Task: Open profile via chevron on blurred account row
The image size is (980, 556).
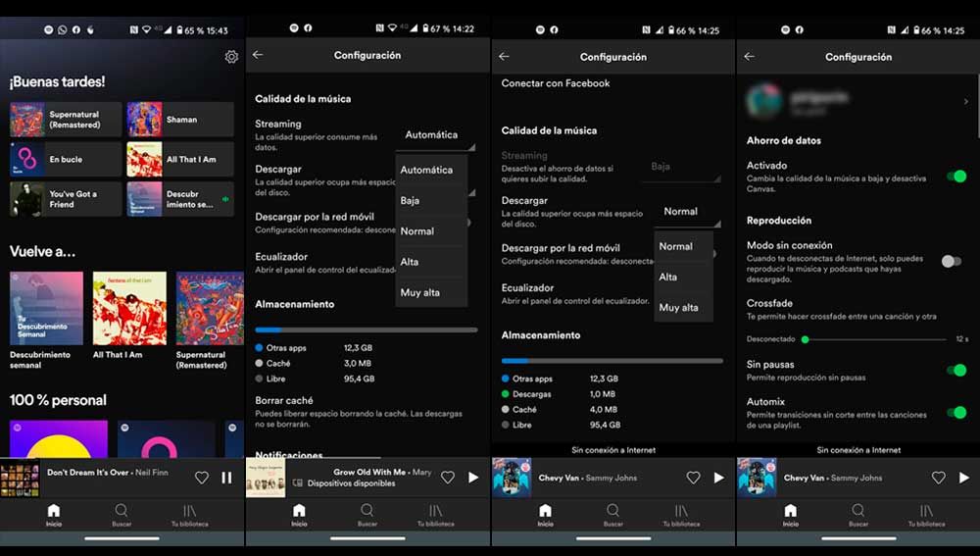Action: (965, 101)
